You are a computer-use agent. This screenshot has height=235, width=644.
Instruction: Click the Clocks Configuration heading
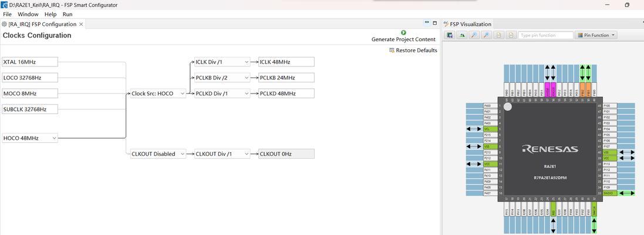pos(37,35)
